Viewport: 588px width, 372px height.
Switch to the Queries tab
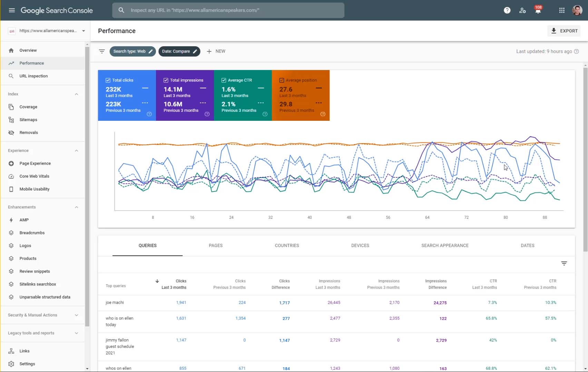tap(147, 246)
